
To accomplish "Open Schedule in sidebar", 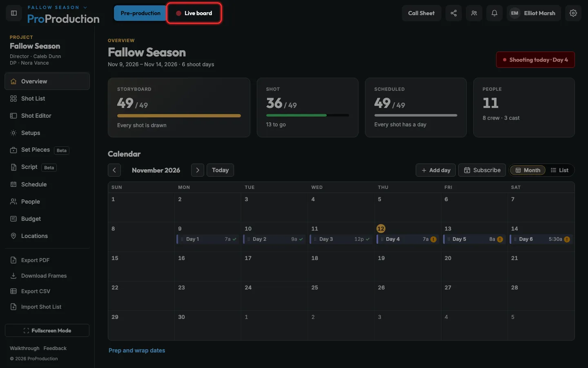I will [x=47, y=184].
